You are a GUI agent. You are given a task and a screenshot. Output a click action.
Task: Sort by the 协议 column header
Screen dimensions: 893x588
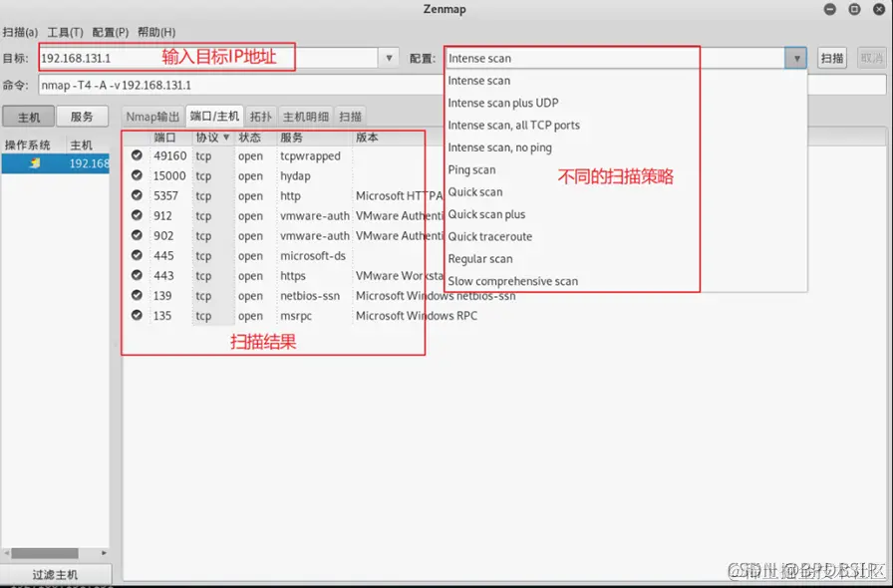point(212,138)
